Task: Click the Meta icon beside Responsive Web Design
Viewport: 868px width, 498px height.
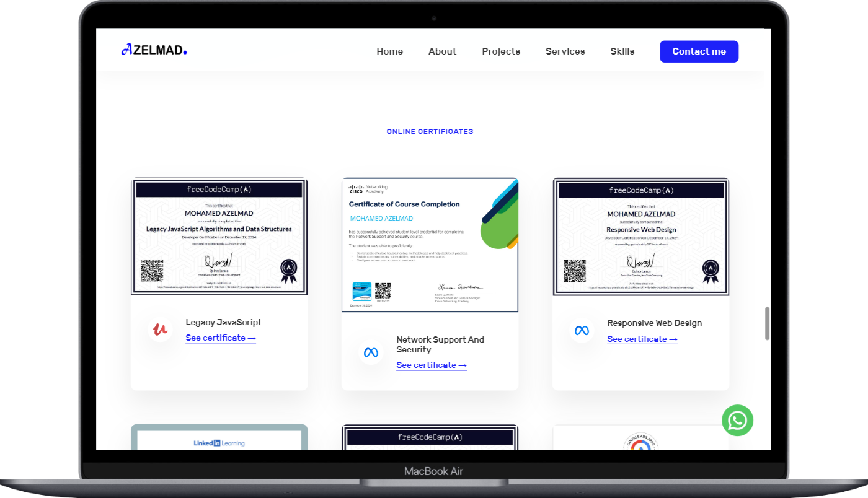Action: coord(582,330)
